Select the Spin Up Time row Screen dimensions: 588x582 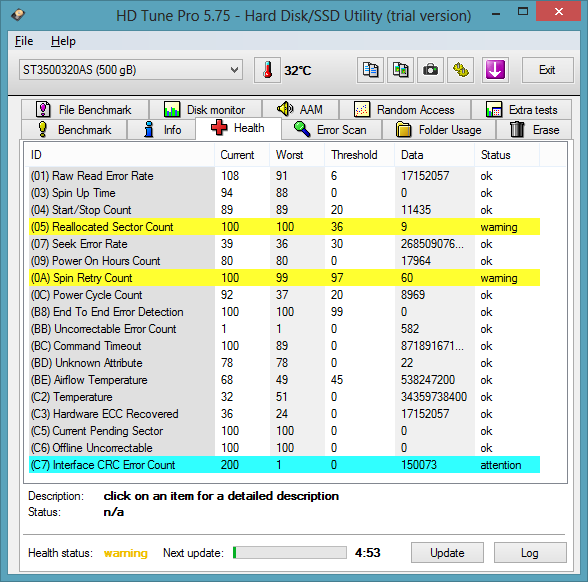point(284,193)
